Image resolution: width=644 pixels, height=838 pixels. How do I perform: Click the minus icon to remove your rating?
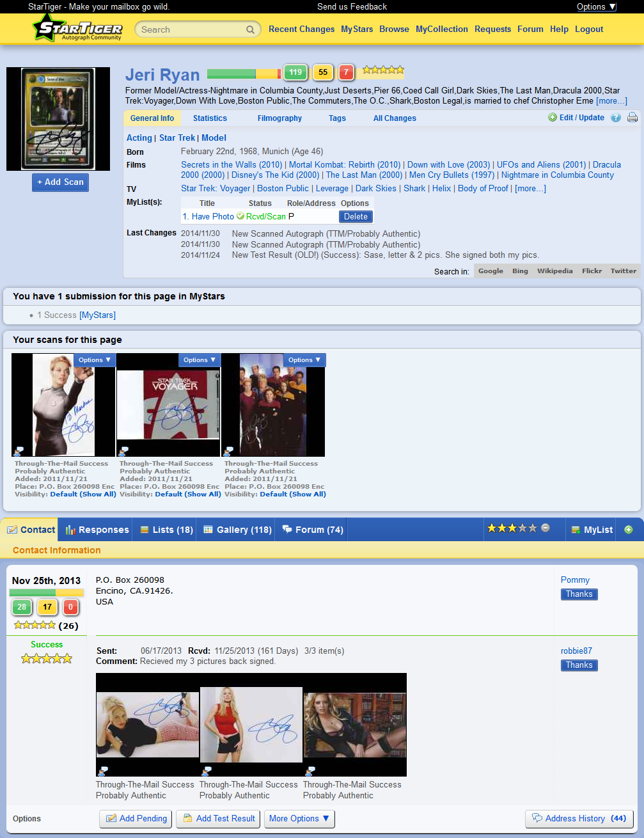[x=546, y=528]
